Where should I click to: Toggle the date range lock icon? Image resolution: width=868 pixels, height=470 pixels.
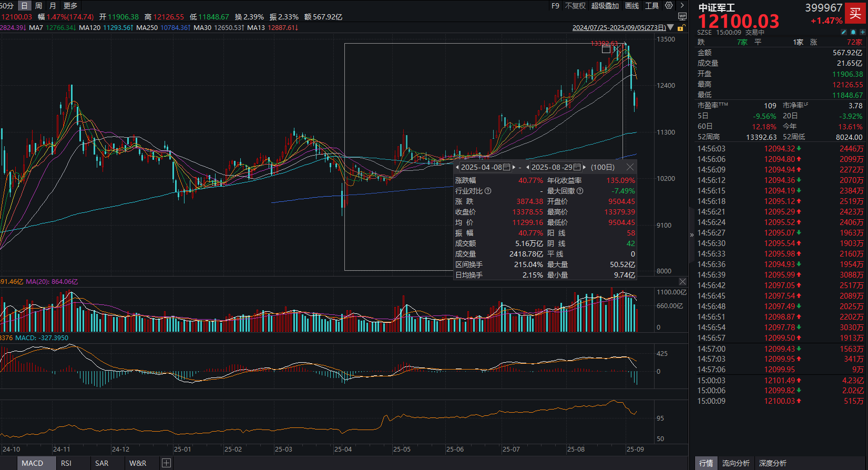pyautogui.click(x=681, y=28)
